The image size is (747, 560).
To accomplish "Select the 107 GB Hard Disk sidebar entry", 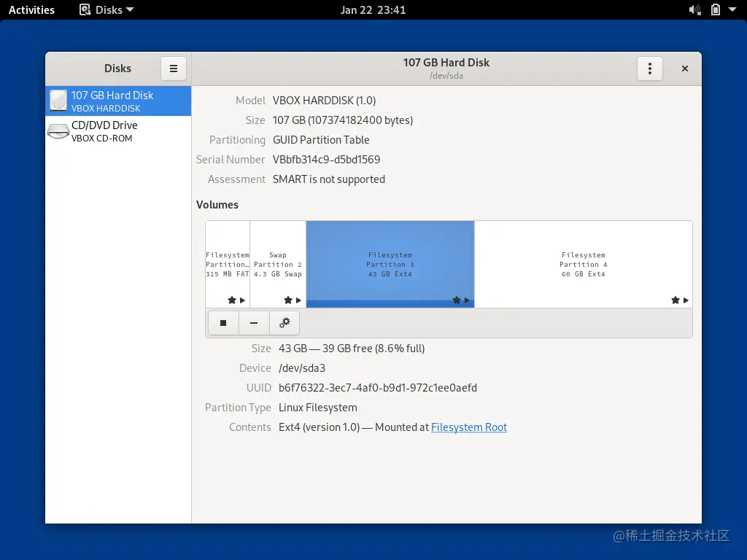I will (x=118, y=101).
